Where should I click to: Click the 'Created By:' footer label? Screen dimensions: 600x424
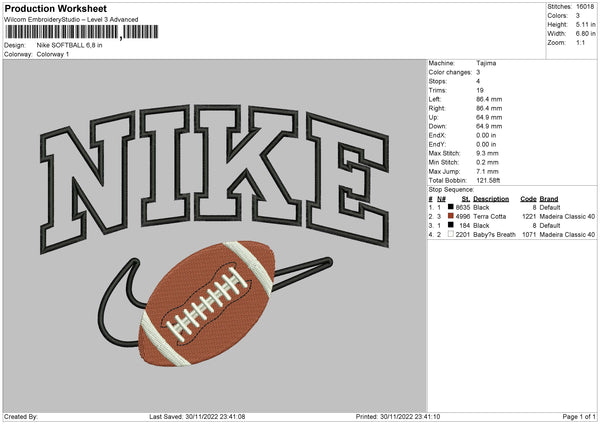click(21, 416)
